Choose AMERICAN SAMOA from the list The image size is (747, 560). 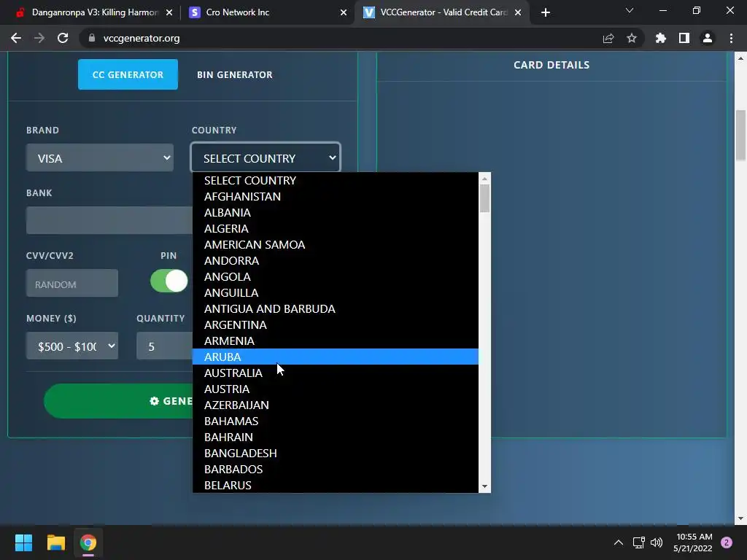(335, 245)
